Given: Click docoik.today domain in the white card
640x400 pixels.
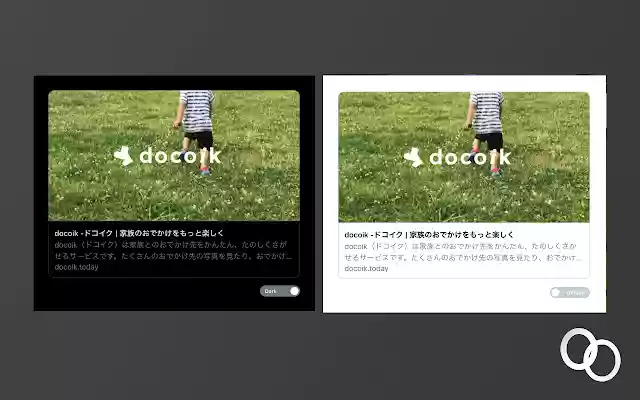Looking at the screenshot, I should (367, 269).
